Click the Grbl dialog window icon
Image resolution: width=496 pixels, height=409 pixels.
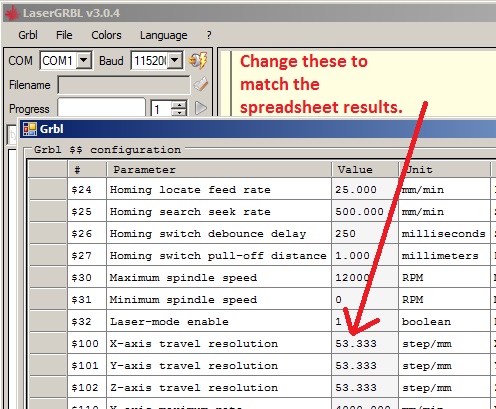coord(30,129)
